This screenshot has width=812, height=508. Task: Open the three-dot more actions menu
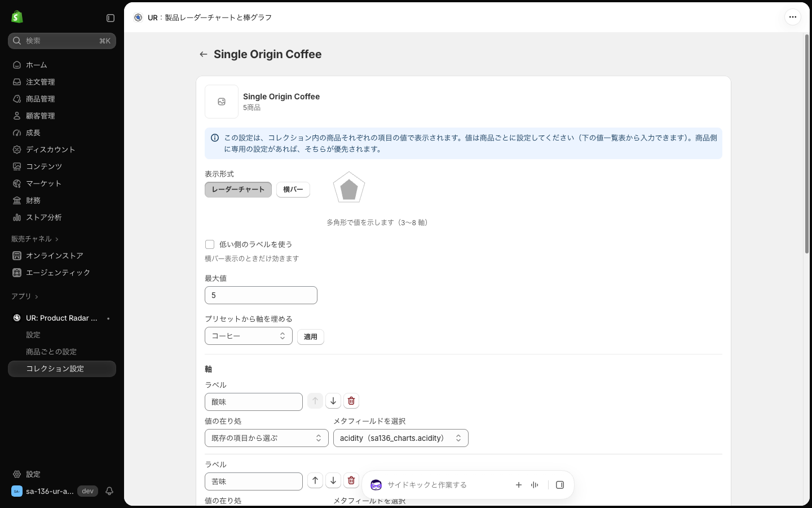(x=793, y=17)
